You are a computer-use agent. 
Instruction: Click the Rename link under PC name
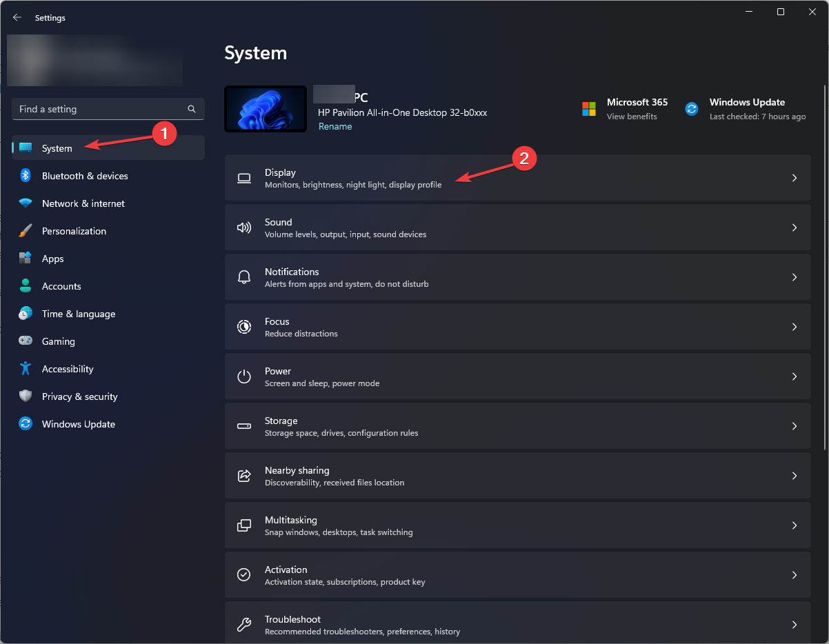[x=335, y=127]
